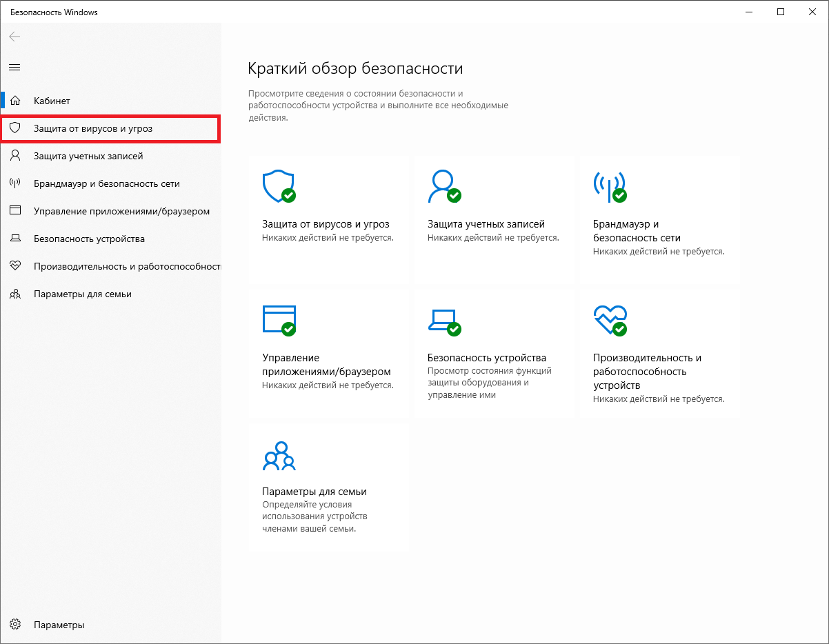
Task: Close the Безопасность Windows window
Action: coord(812,12)
